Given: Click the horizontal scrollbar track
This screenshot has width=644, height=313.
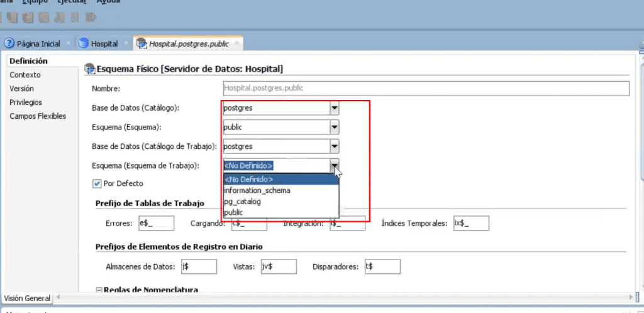Looking at the screenshot, I should coord(345,296).
